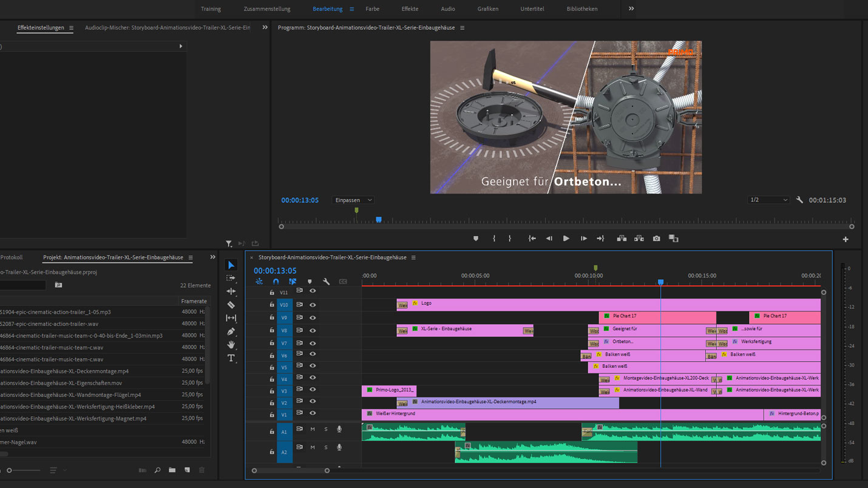The image size is (868, 488).
Task: Mute audio track A1
Action: pyautogui.click(x=313, y=429)
